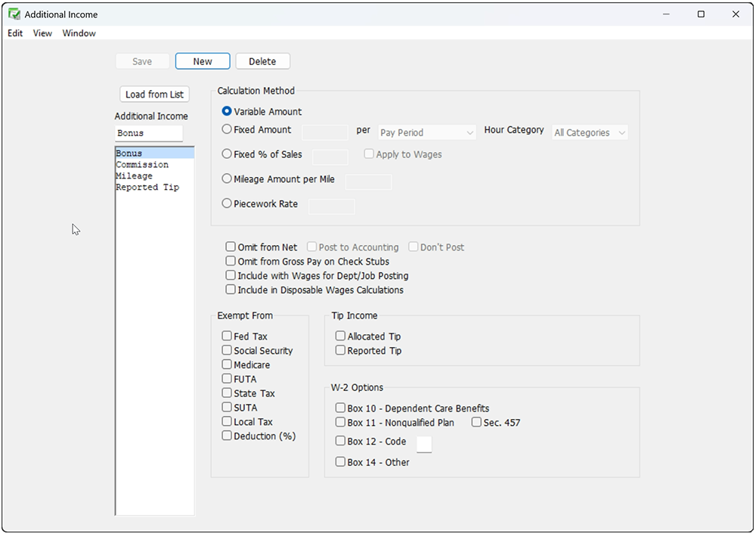
Task: Select Reported Tip in the income list
Action: 154,187
